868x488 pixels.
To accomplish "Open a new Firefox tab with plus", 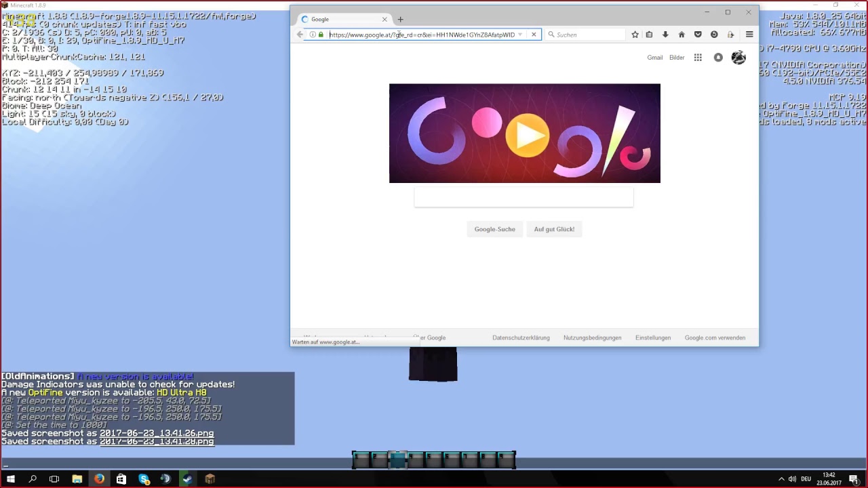I will point(400,20).
